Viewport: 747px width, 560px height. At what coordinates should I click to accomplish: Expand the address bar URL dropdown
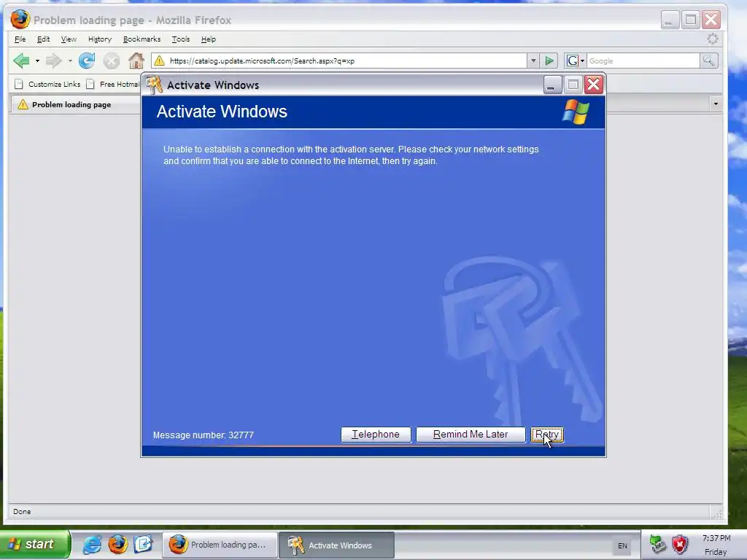[x=533, y=61]
